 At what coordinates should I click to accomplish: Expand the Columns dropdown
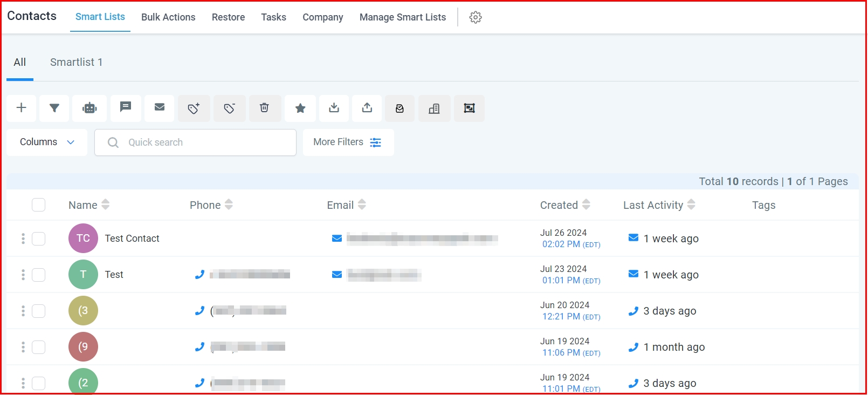coord(47,142)
